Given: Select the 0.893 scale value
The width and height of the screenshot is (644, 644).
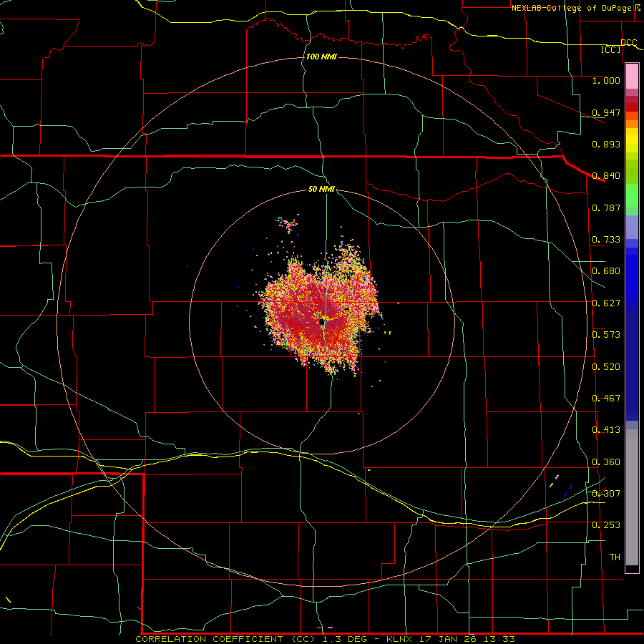Looking at the screenshot, I should coord(606,144).
